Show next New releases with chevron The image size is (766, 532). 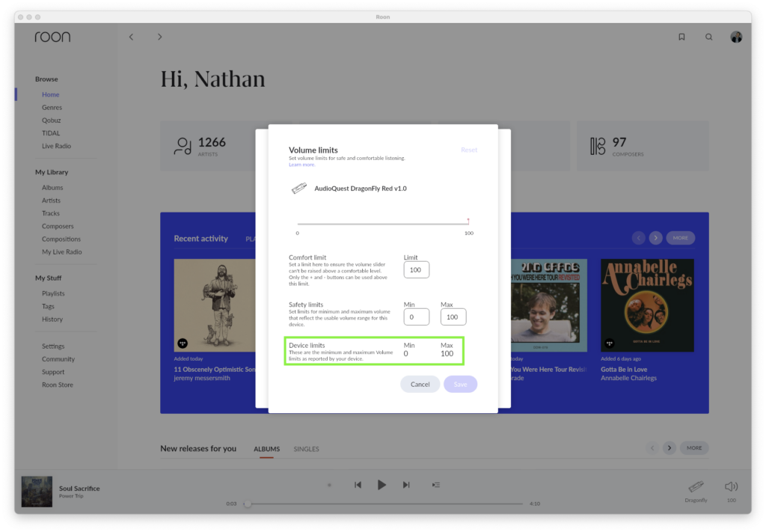[670, 448]
